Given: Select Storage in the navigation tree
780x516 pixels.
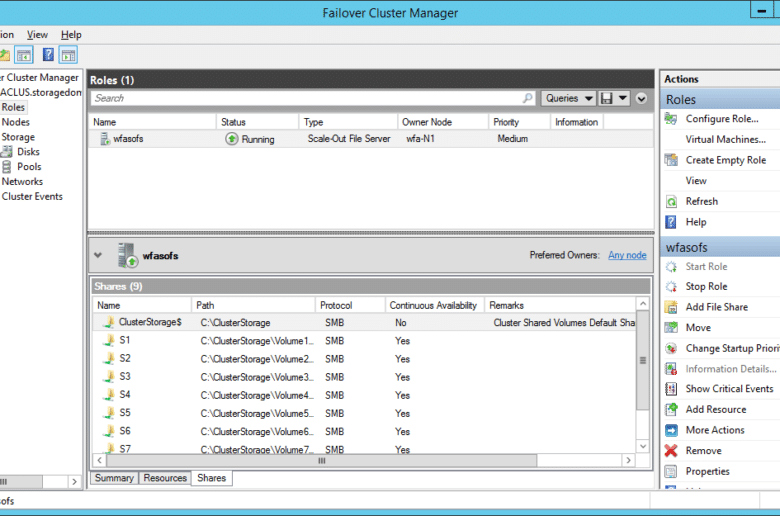Looking at the screenshot, I should pyautogui.click(x=18, y=137).
